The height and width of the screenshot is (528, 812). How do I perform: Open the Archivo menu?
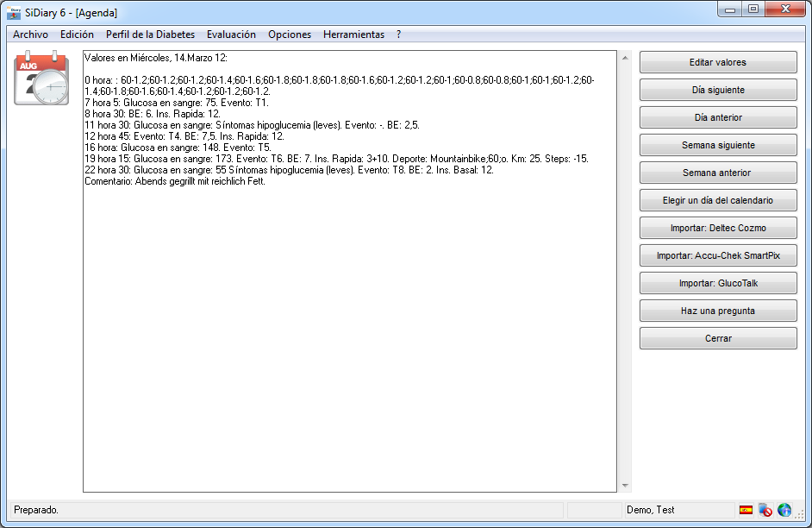pos(30,35)
